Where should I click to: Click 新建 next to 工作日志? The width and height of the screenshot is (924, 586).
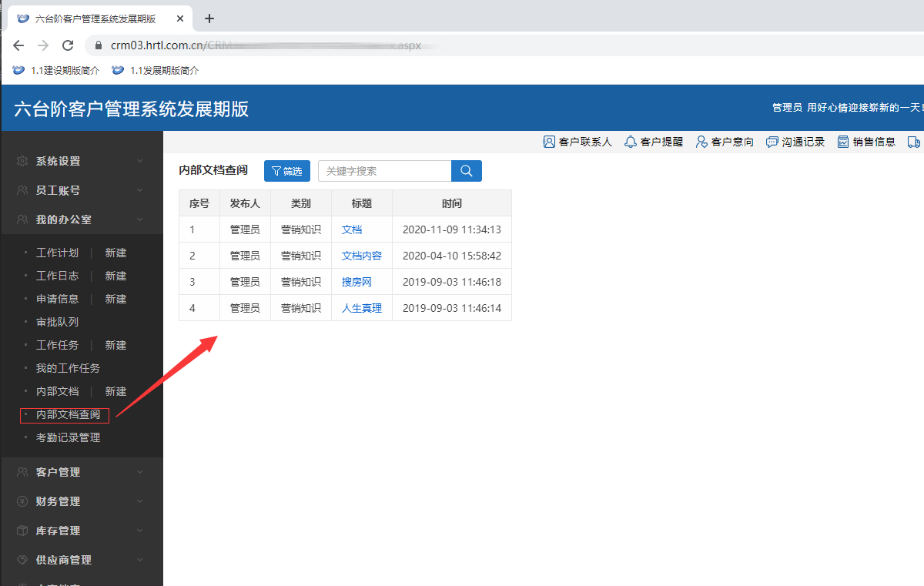pos(115,276)
